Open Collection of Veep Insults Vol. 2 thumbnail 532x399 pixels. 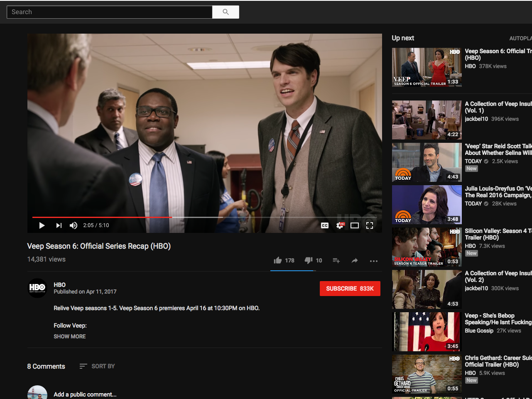click(x=427, y=289)
